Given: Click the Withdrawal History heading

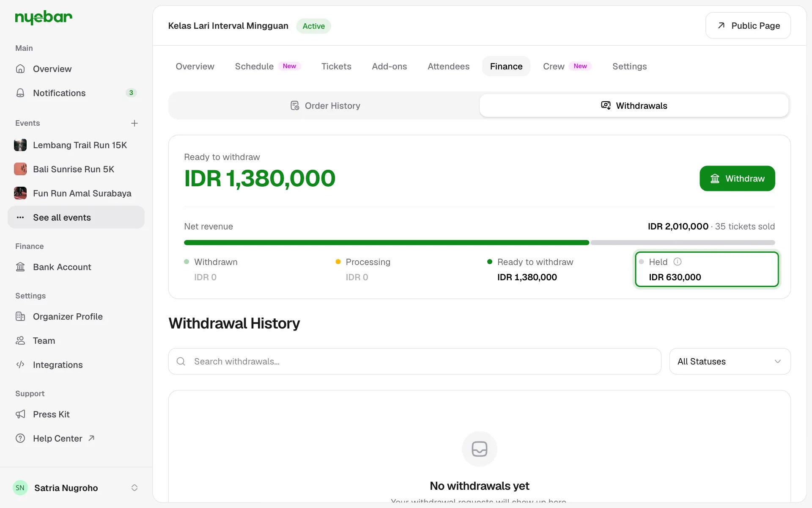Looking at the screenshot, I should pyautogui.click(x=234, y=323).
